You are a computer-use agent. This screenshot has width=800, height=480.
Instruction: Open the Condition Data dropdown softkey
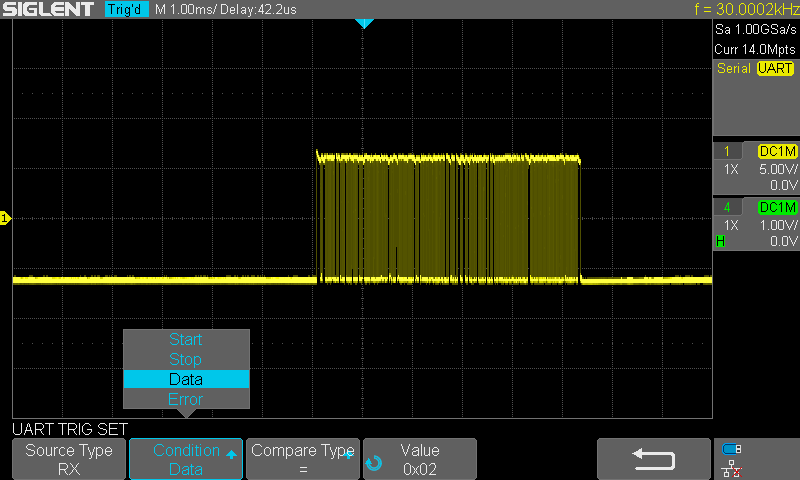click(x=186, y=459)
